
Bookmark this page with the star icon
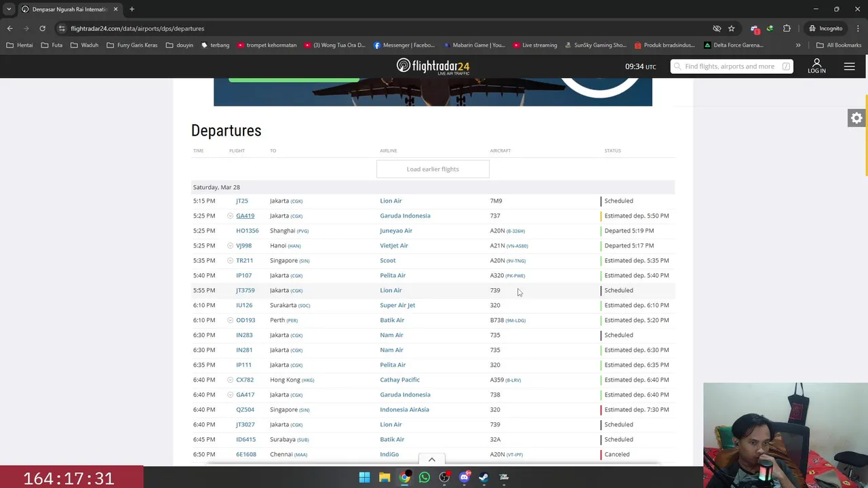(x=731, y=28)
